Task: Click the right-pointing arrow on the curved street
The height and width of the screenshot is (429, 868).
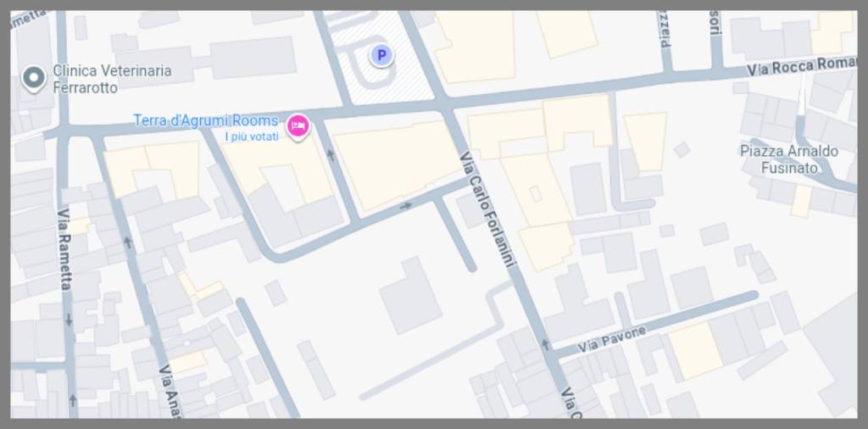Action: (406, 205)
